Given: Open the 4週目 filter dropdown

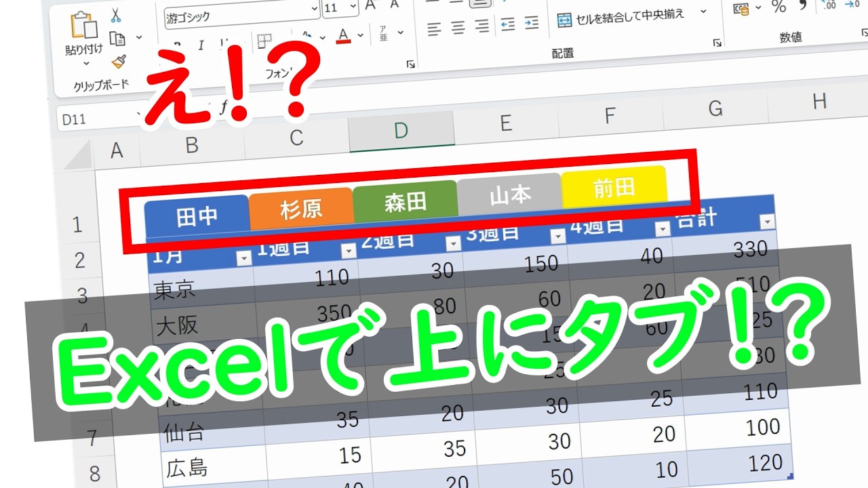Looking at the screenshot, I should tap(662, 229).
